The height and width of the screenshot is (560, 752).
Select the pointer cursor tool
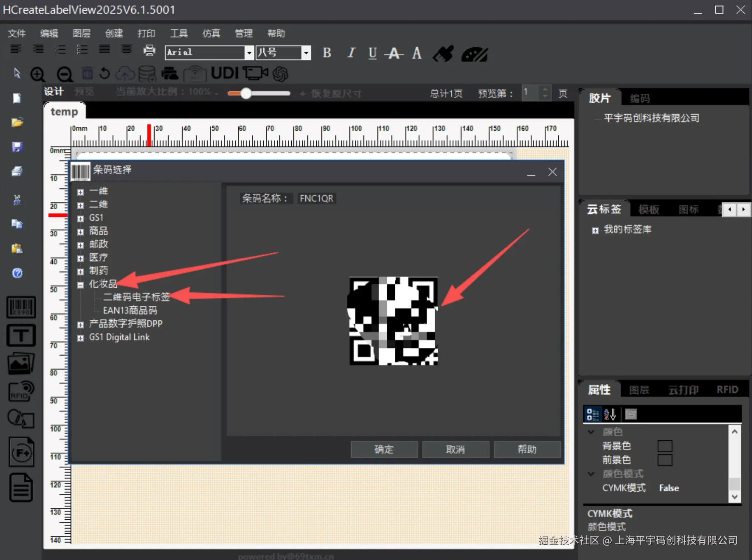17,73
